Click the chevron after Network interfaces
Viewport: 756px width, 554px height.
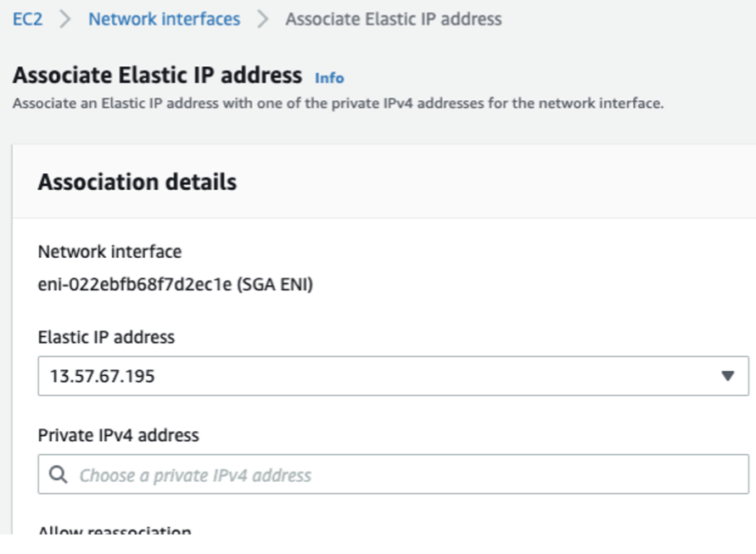click(x=263, y=19)
